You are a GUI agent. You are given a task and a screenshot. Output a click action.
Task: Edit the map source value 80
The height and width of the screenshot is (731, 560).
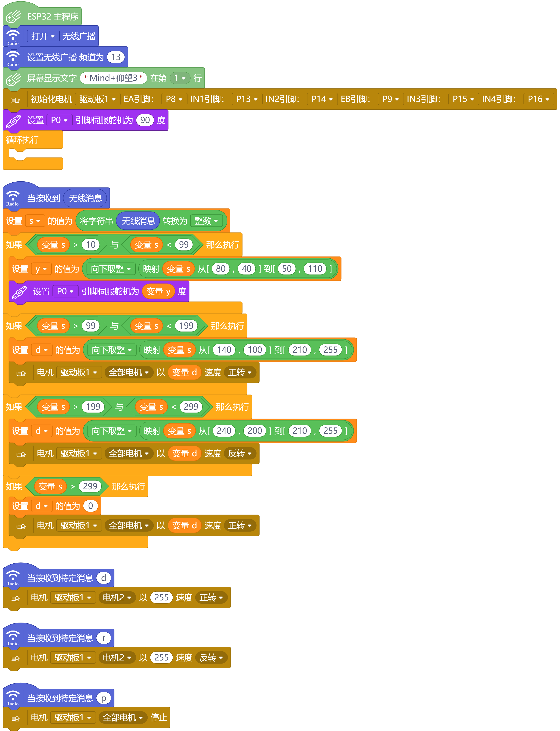point(221,269)
